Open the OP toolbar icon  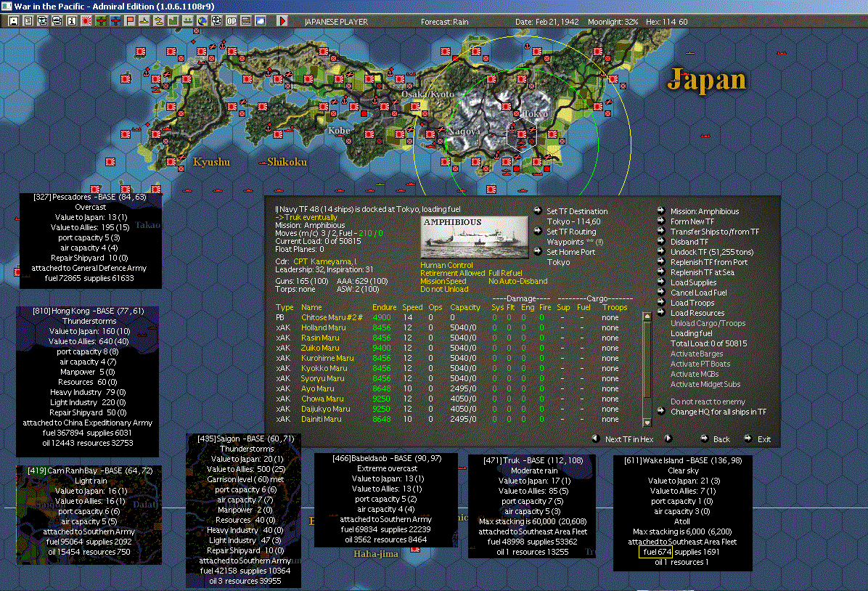(x=231, y=21)
